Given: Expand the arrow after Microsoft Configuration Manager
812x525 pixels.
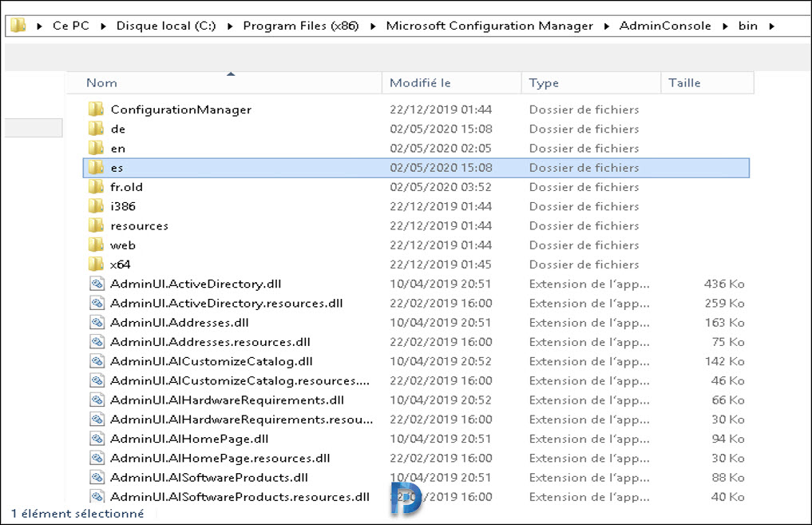Looking at the screenshot, I should coord(607,26).
